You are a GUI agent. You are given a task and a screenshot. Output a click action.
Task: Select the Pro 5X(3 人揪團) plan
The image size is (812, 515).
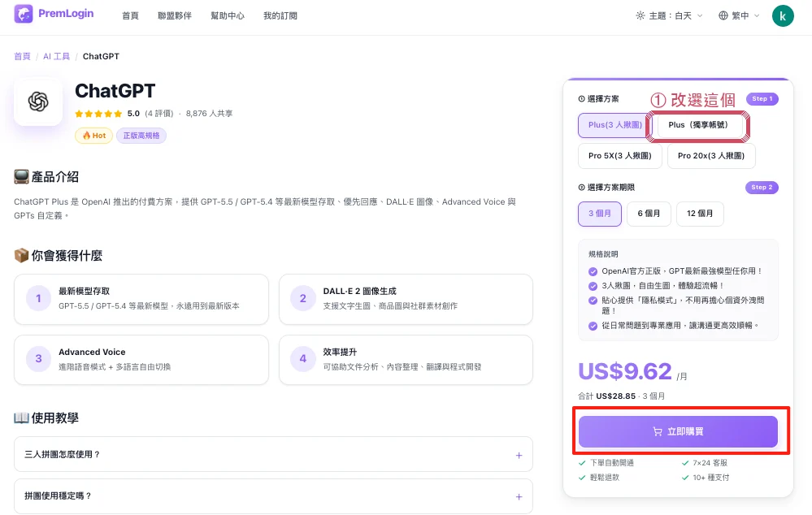tap(620, 156)
